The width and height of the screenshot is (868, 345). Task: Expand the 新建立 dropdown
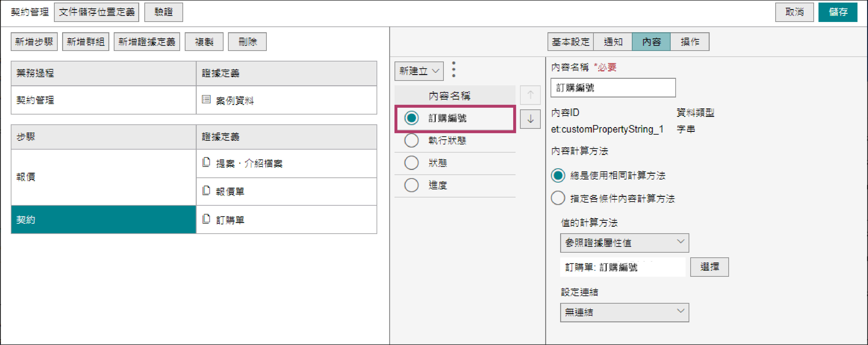point(419,71)
